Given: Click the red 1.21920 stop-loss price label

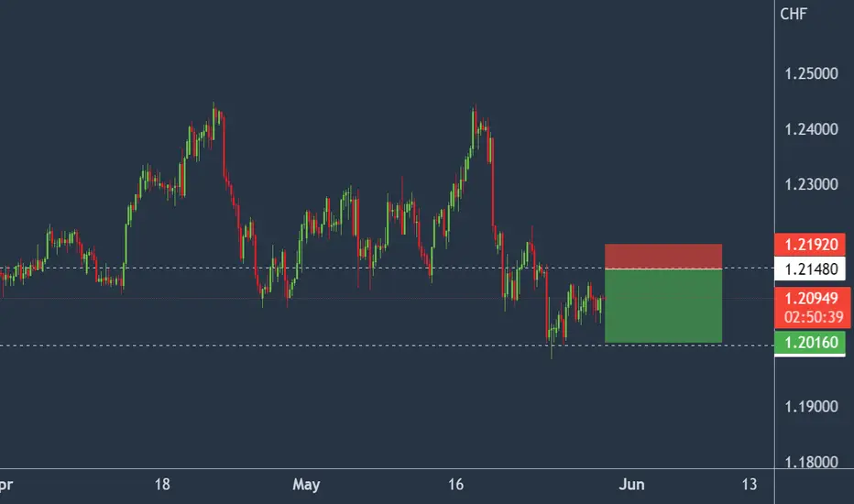Looking at the screenshot, I should coord(810,244).
